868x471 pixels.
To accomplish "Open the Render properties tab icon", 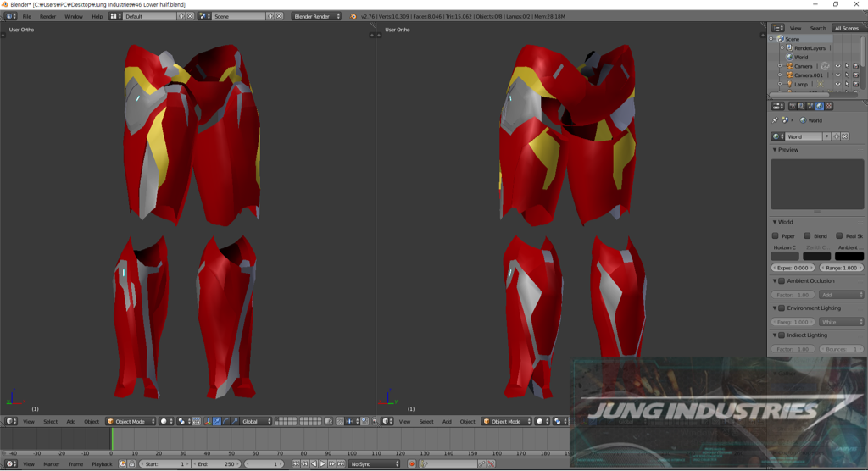I will click(x=793, y=106).
